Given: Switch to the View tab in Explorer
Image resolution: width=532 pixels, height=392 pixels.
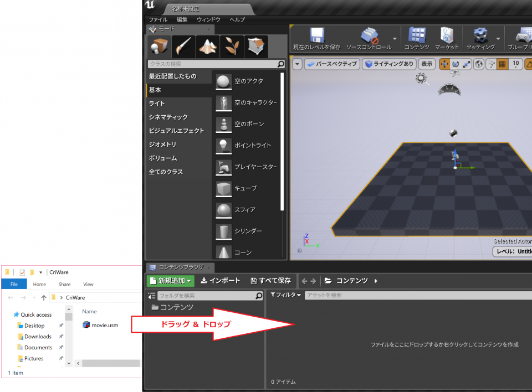Looking at the screenshot, I should coord(88,284).
